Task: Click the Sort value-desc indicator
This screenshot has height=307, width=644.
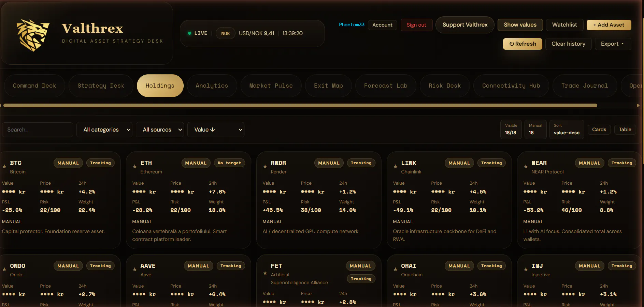Action: point(567,129)
